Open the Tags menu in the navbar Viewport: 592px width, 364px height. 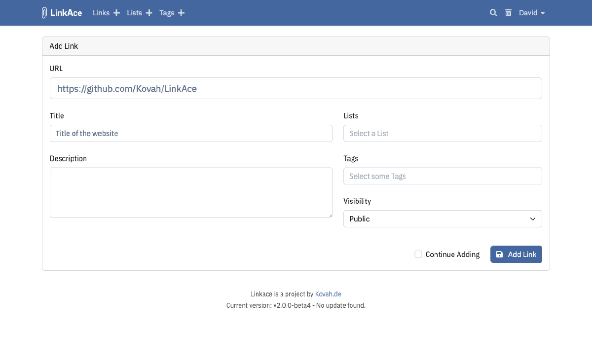[167, 12]
